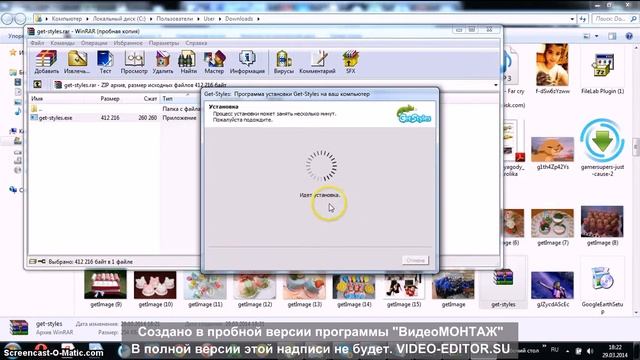This screenshot has width=640, height=360.
Task: Open Explorer view options dropdown arrow
Action: (x=597, y=36)
